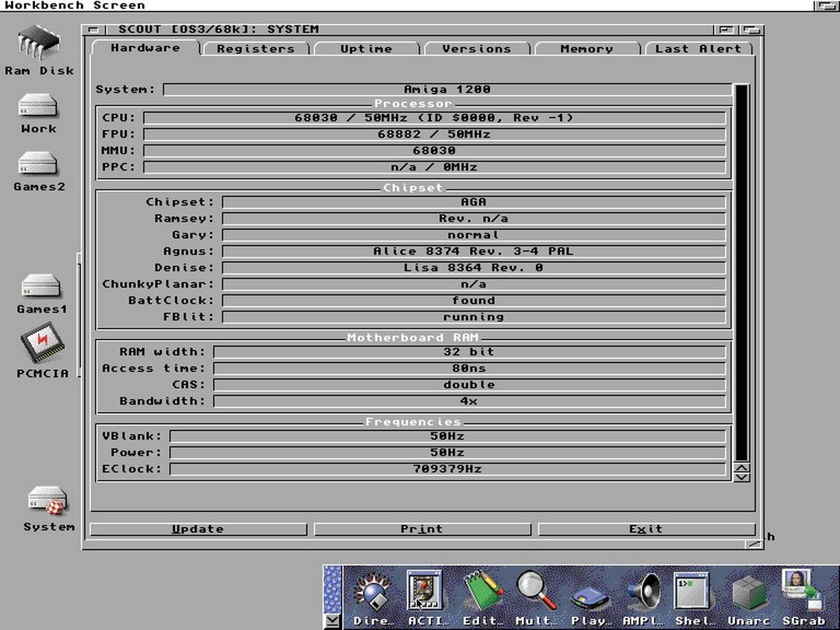Click the PPC value 'n/a / 0MHz'
This screenshot has width=840, height=630.
[435, 167]
